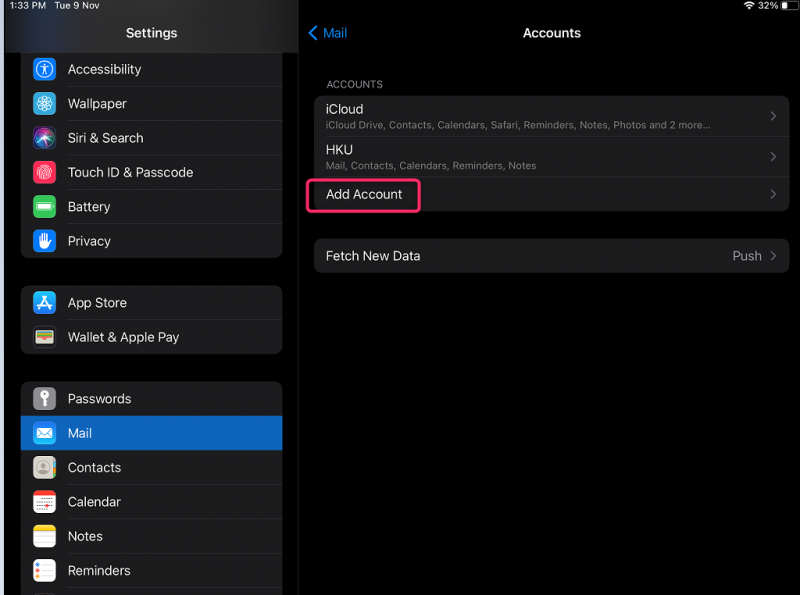The height and width of the screenshot is (595, 800).
Task: Expand the iCloud account chevron
Action: point(773,116)
